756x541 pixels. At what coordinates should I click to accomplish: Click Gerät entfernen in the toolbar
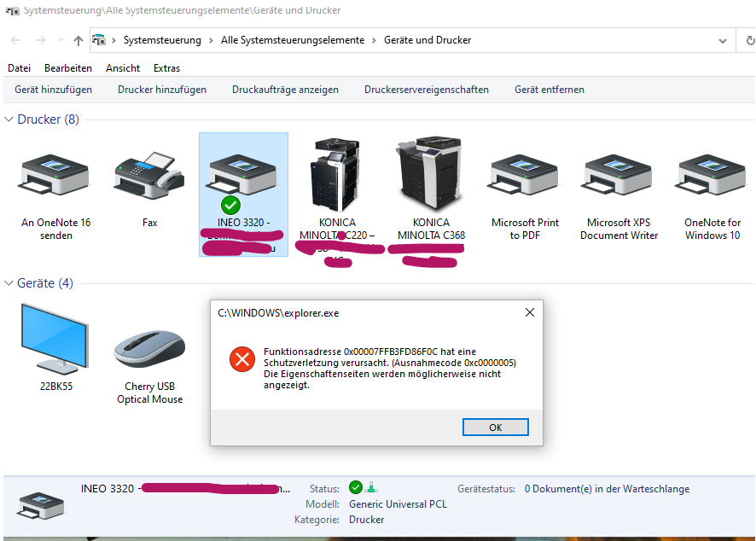tap(550, 90)
